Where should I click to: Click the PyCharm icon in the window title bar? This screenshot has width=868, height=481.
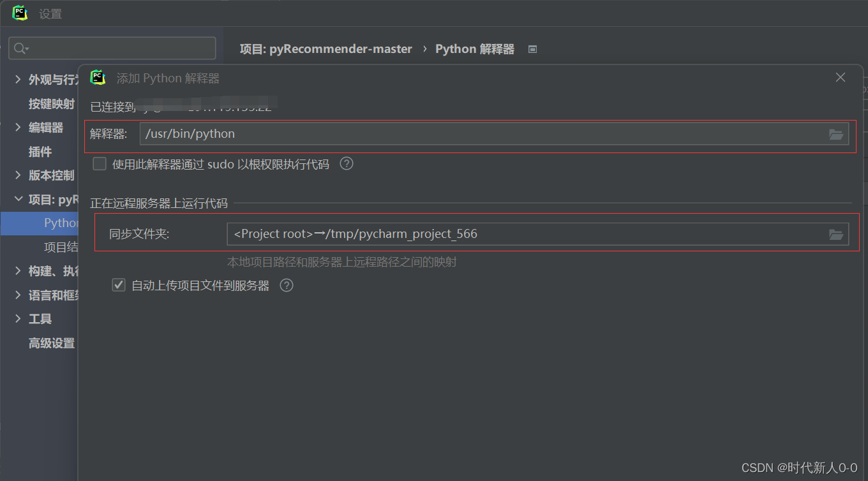point(19,12)
